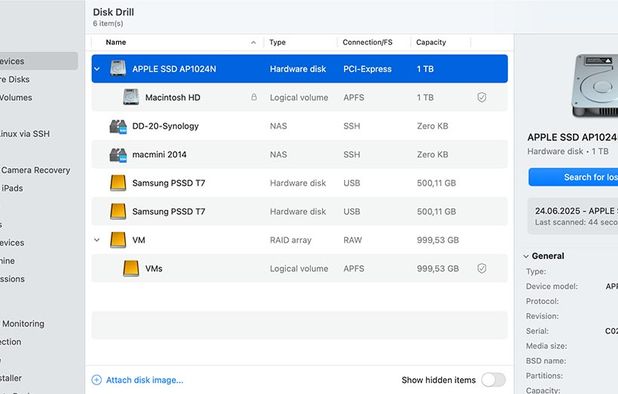The image size is (618, 394).
Task: Click the Zero KB capacity of macmini 2014
Action: click(x=432, y=154)
